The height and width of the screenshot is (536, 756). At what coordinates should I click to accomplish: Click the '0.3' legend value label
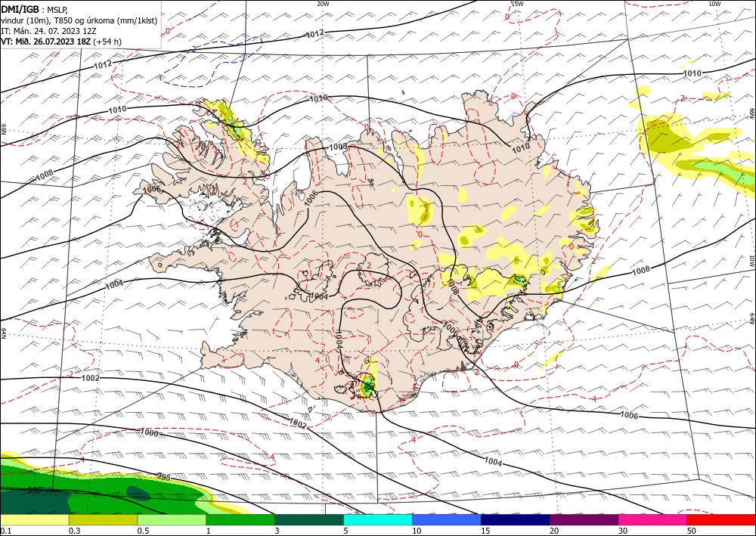point(74,531)
